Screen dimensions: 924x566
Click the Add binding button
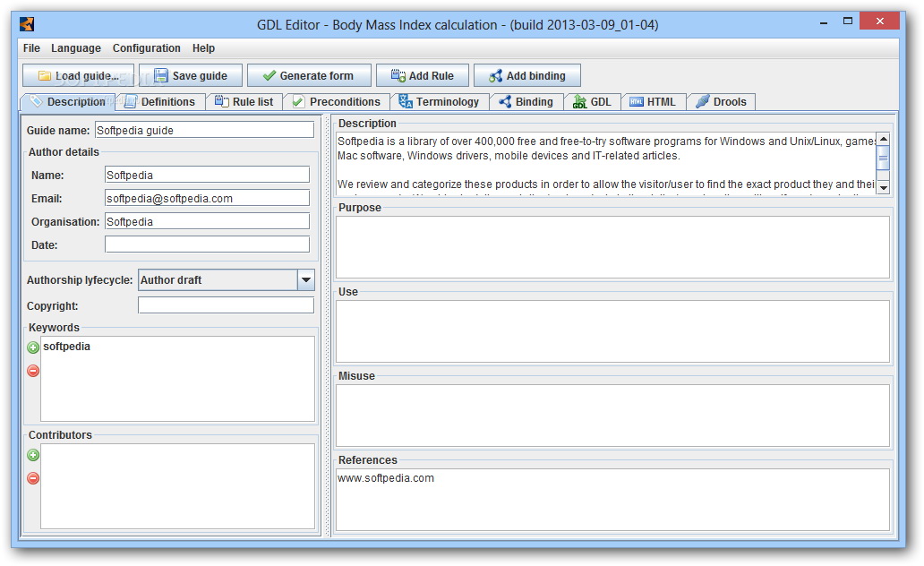click(x=527, y=75)
